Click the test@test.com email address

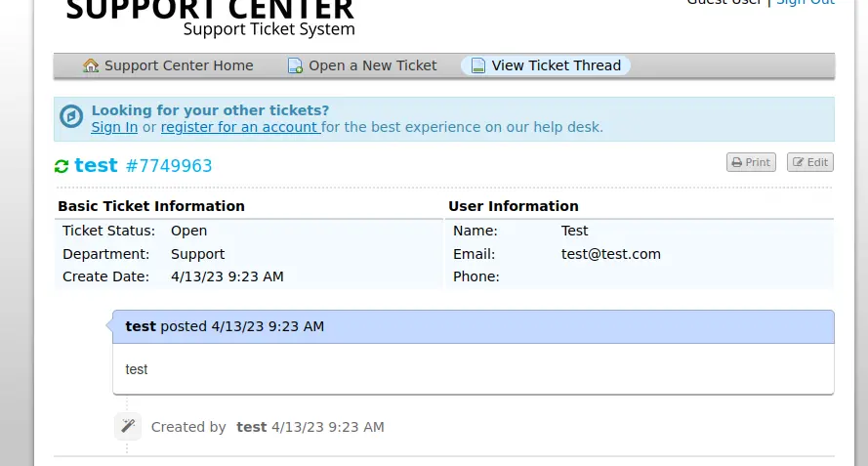click(611, 254)
